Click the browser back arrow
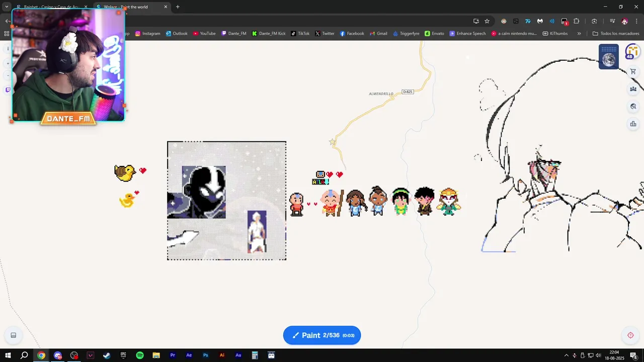 pyautogui.click(x=7, y=21)
